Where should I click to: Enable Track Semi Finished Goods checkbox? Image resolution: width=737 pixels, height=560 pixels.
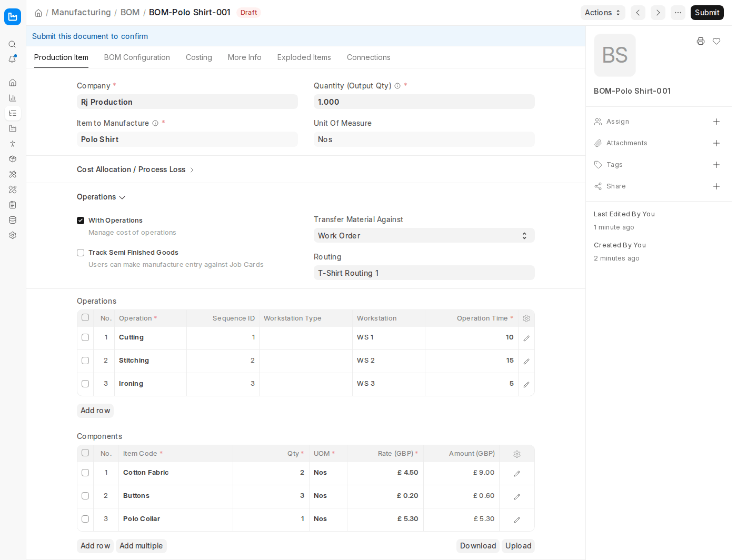tap(81, 253)
